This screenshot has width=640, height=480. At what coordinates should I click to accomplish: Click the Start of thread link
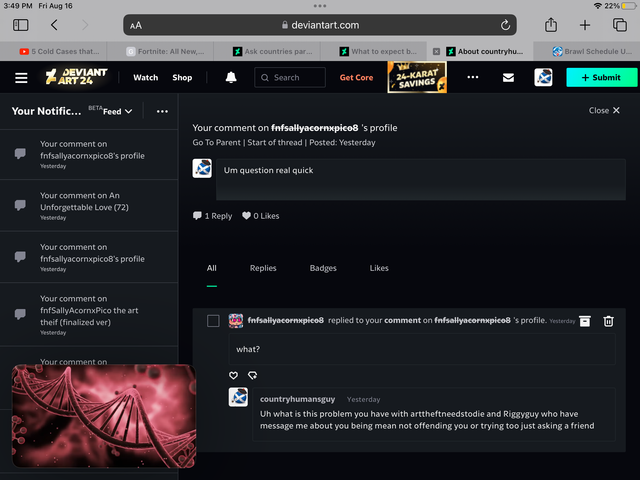point(275,142)
